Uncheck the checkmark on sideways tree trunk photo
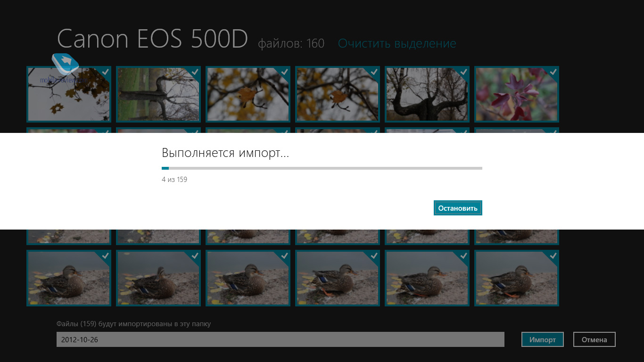The height and width of the screenshot is (362, 644). (195, 72)
